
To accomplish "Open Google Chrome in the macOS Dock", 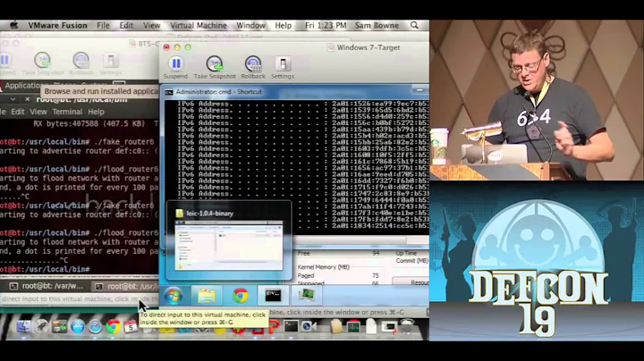I will click(114, 326).
